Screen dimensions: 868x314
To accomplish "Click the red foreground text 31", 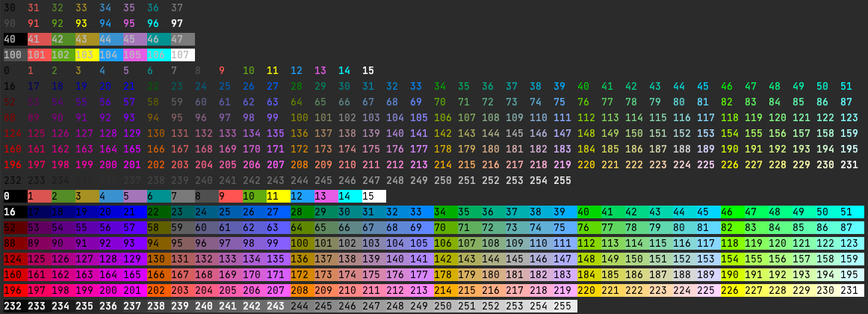I will coord(34,7).
